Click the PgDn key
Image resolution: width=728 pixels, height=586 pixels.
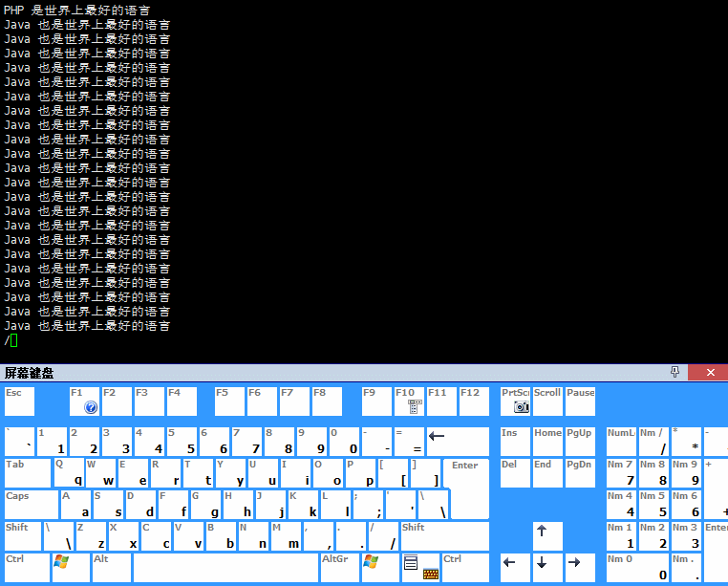click(x=580, y=473)
